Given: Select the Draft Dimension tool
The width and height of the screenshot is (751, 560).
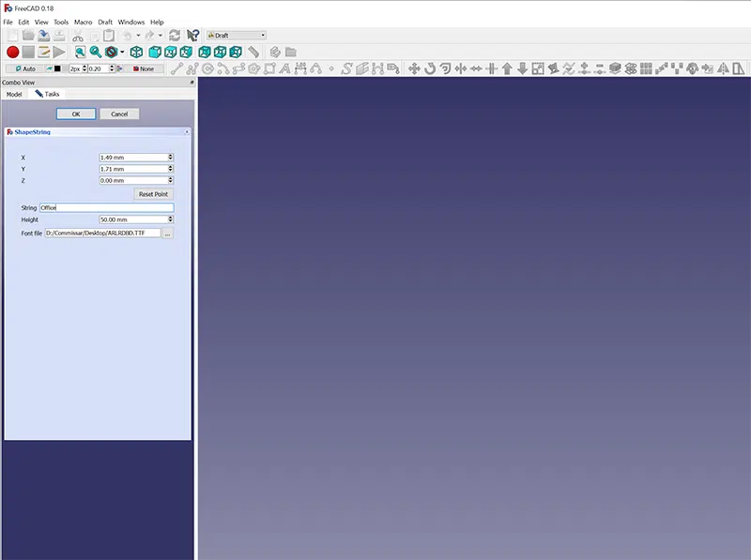Looking at the screenshot, I should tap(300, 68).
